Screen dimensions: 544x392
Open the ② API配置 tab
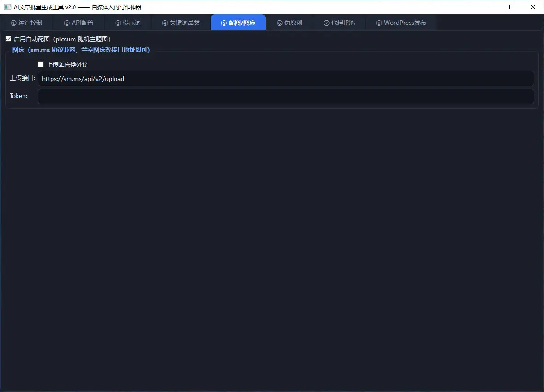[x=79, y=23]
